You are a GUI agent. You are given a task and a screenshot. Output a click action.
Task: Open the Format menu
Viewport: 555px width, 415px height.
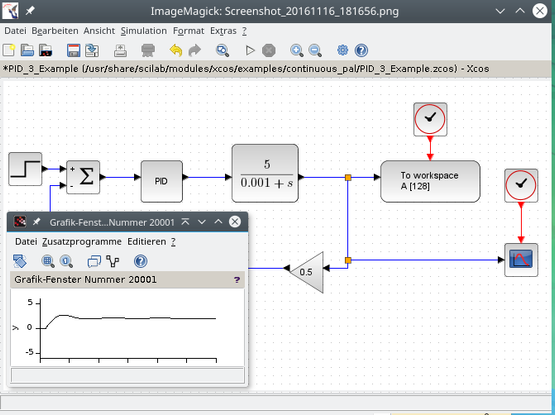click(x=188, y=31)
